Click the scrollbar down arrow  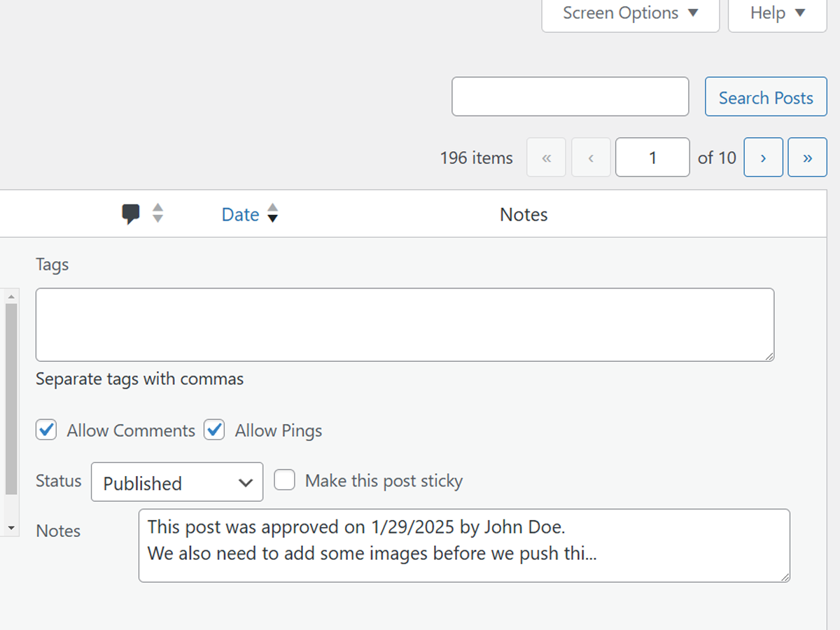[x=10, y=527]
